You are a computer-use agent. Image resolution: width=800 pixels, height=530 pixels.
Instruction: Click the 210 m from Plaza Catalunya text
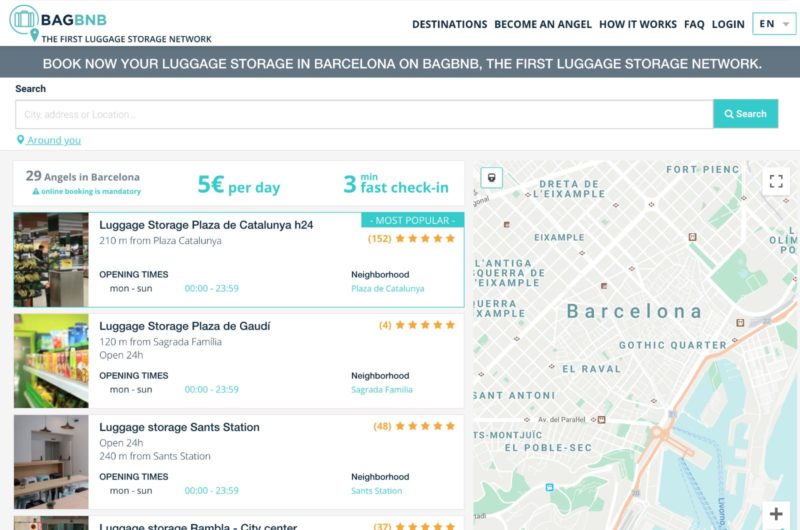(160, 241)
